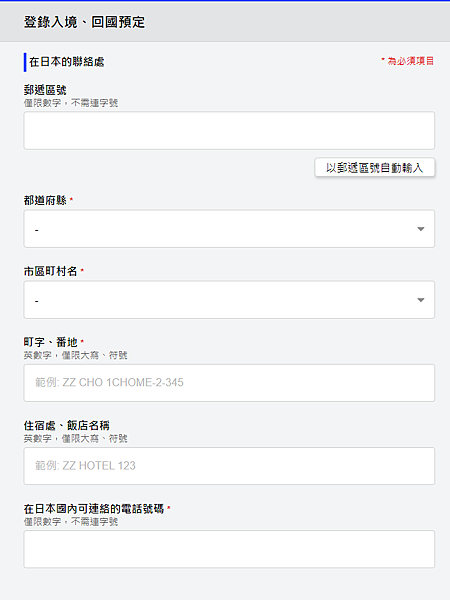The width and height of the screenshot is (450, 600).
Task: Click the arrow icon in 市區町村名 dropdown
Action: 421,300
